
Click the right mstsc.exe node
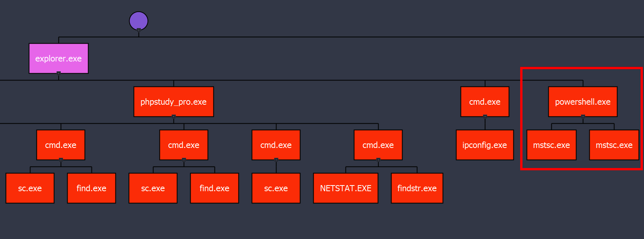(x=614, y=145)
